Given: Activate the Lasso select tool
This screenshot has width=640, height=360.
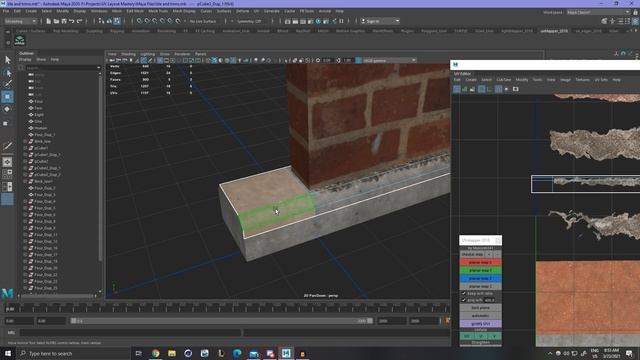Looking at the screenshot, I should [7, 72].
